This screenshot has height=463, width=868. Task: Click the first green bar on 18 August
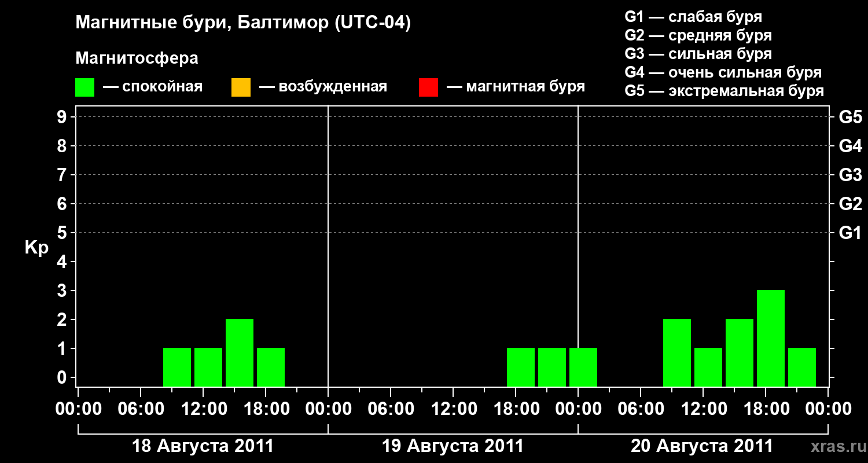[177, 367]
